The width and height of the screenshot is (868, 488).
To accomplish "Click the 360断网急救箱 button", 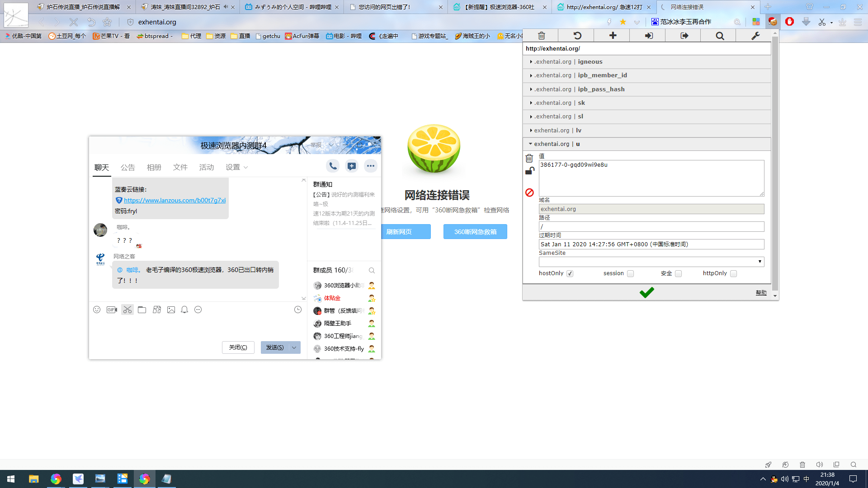I will [x=475, y=232].
